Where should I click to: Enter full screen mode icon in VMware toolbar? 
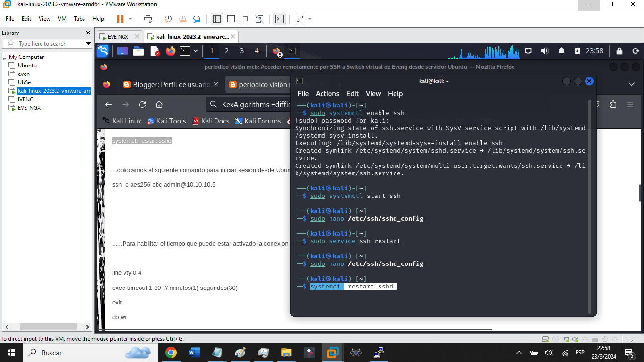[x=245, y=19]
